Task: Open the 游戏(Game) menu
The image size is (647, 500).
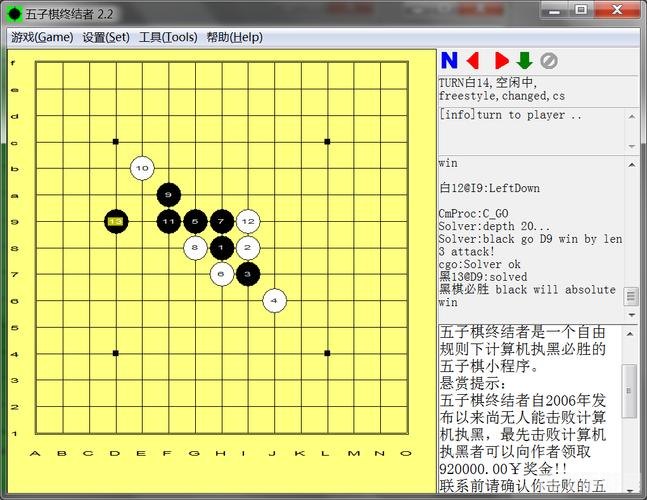Action: [42, 38]
